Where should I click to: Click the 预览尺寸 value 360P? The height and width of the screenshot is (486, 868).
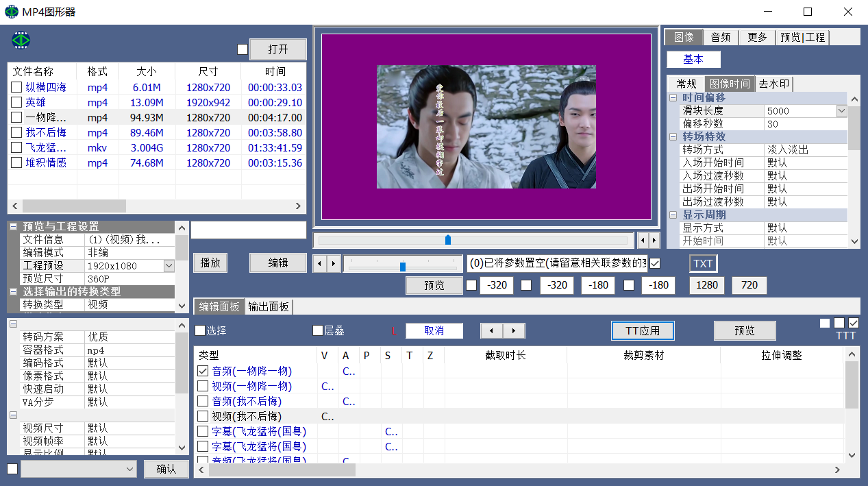129,278
